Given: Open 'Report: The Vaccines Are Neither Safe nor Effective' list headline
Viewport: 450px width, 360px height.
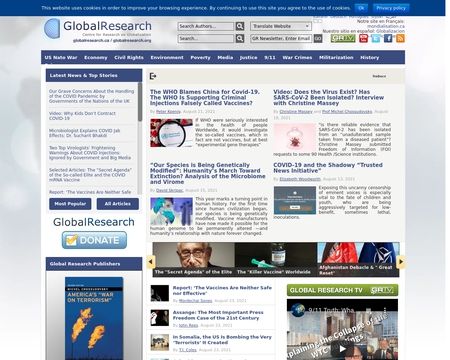Looking at the screenshot, I should [x=222, y=290].
